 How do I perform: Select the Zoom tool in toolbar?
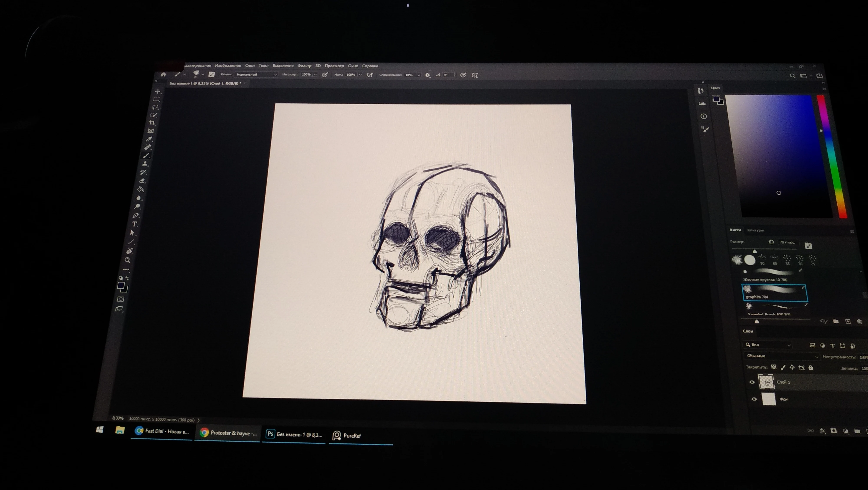coord(128,260)
